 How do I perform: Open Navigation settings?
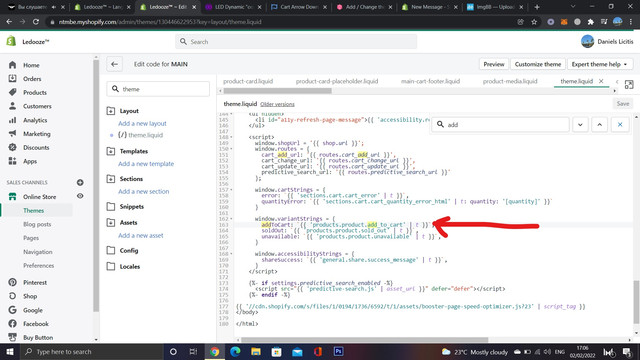[x=38, y=252]
